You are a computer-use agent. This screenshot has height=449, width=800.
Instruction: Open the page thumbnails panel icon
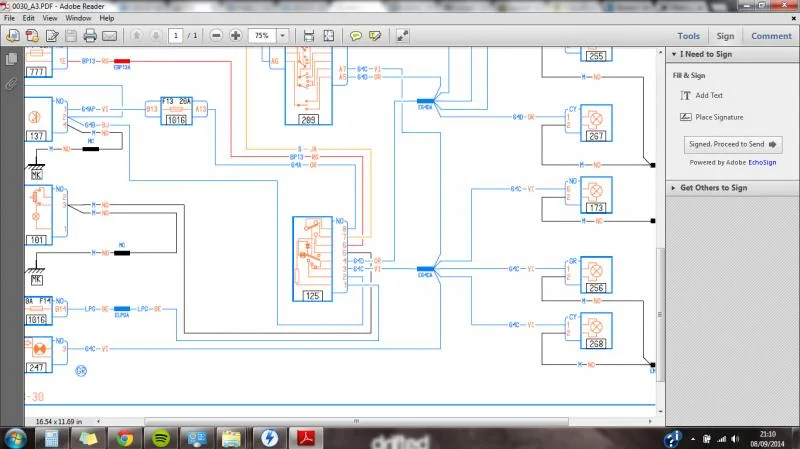11,59
